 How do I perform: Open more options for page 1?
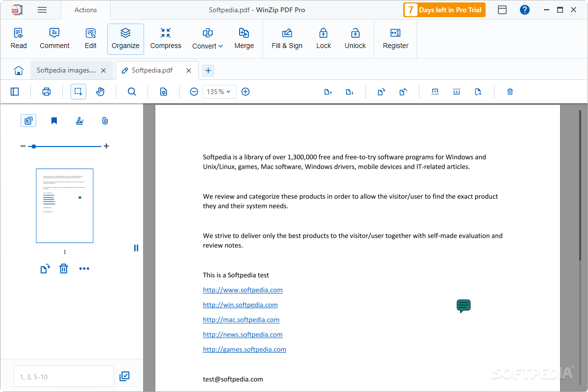[x=84, y=269]
